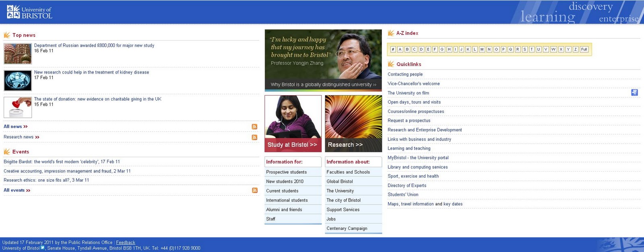
Task: Go to New students 2010
Action: (x=285, y=182)
